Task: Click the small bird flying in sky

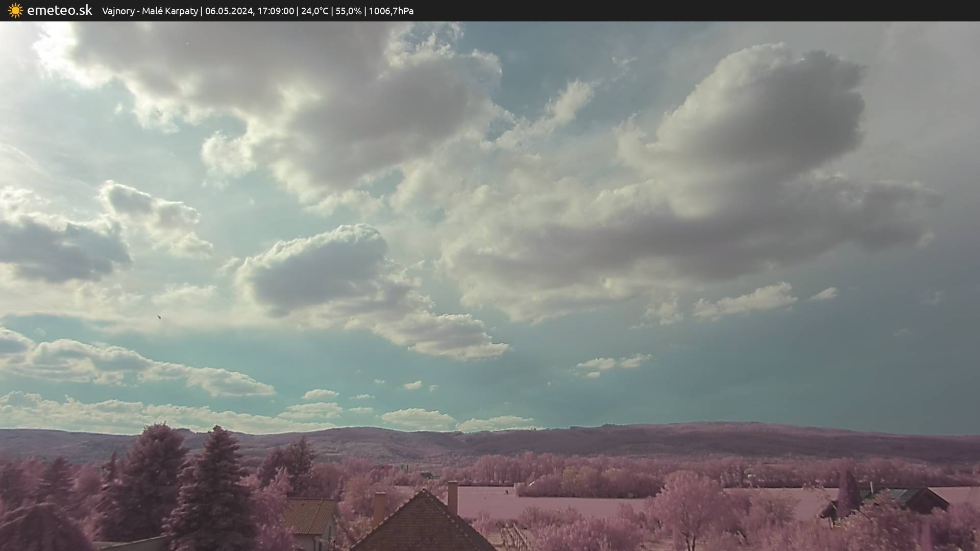Action: click(159, 317)
